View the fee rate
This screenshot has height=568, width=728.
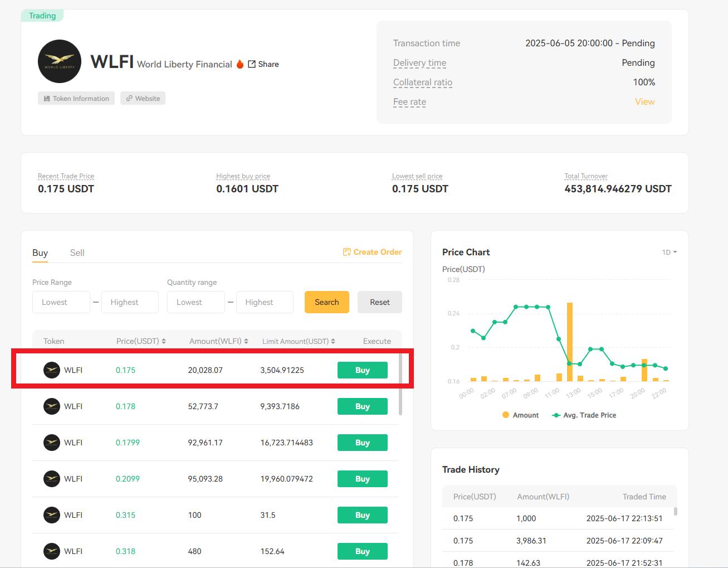[644, 101]
